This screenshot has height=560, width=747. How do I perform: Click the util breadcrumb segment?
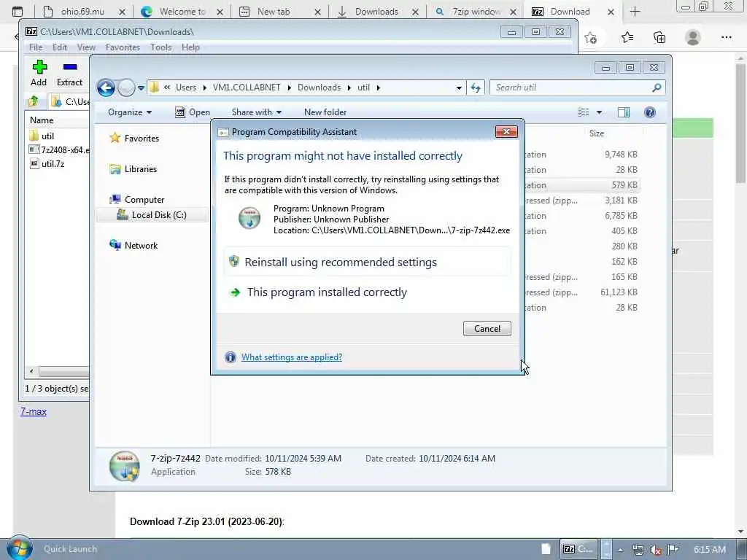[x=363, y=87]
